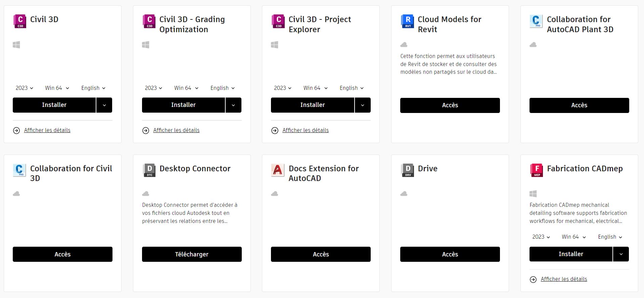Click Installer for Civil 3D - Project Explorer
This screenshot has height=298, width=644.
(312, 105)
